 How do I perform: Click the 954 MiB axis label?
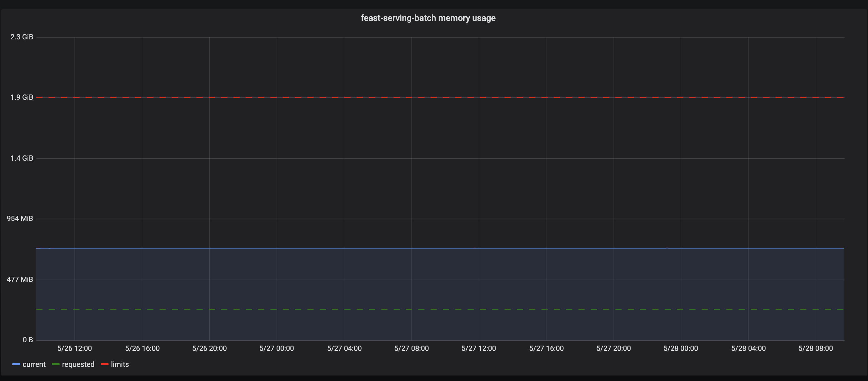(20, 218)
